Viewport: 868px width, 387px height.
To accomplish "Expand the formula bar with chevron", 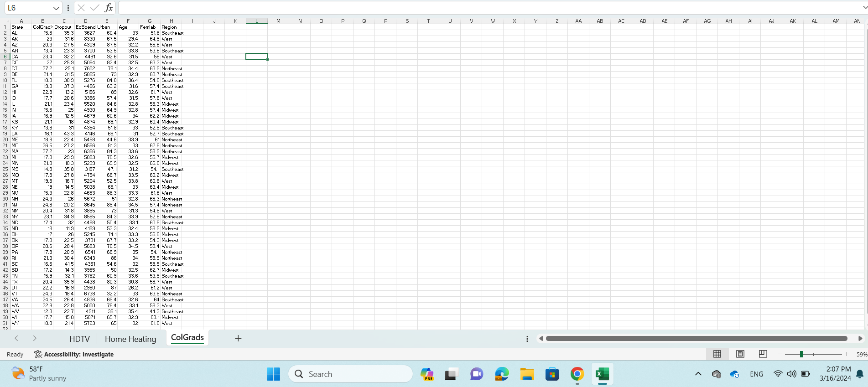I will 865,8.
